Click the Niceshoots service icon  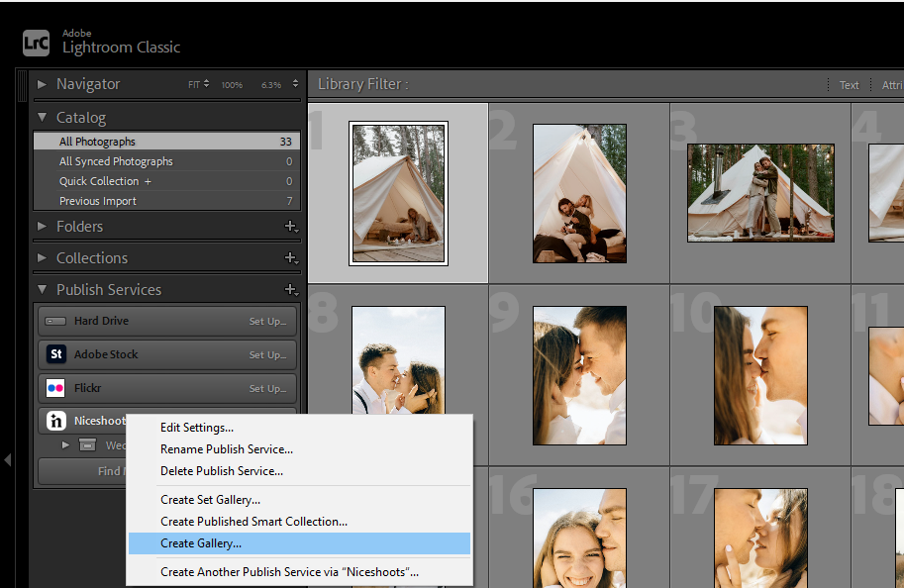(55, 421)
